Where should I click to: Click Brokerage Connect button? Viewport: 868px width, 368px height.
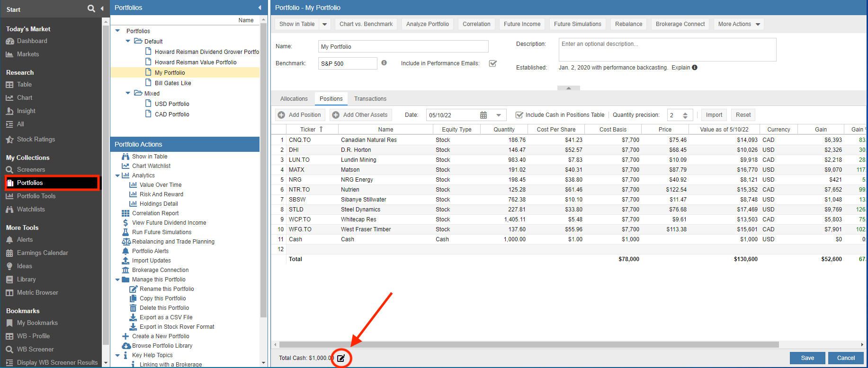tap(680, 24)
